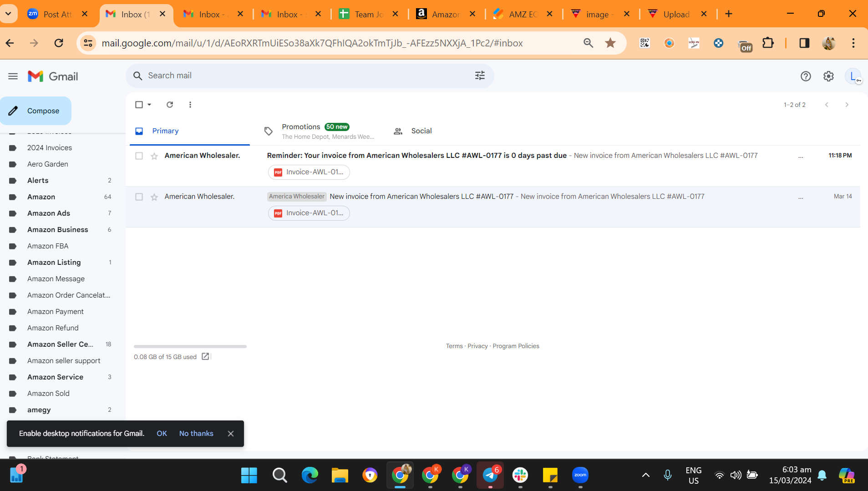Switch to the AMZ EC browser tab
This screenshot has width=868, height=491.
click(x=523, y=14)
